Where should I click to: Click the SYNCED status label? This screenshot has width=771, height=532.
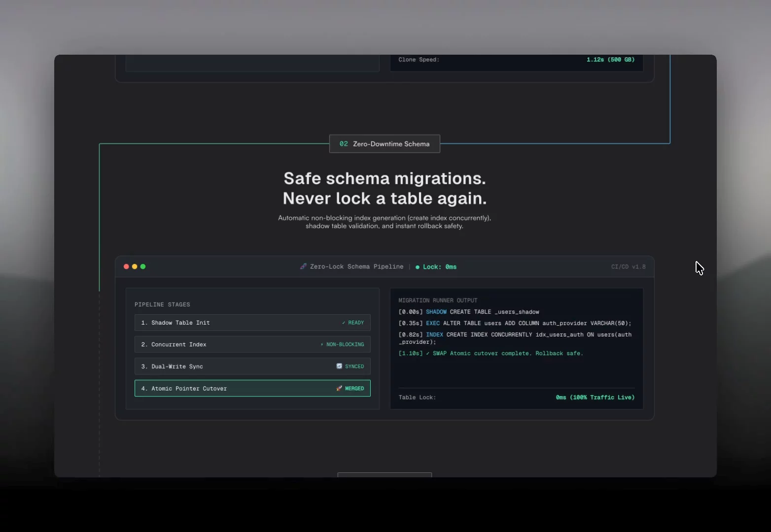coord(354,366)
